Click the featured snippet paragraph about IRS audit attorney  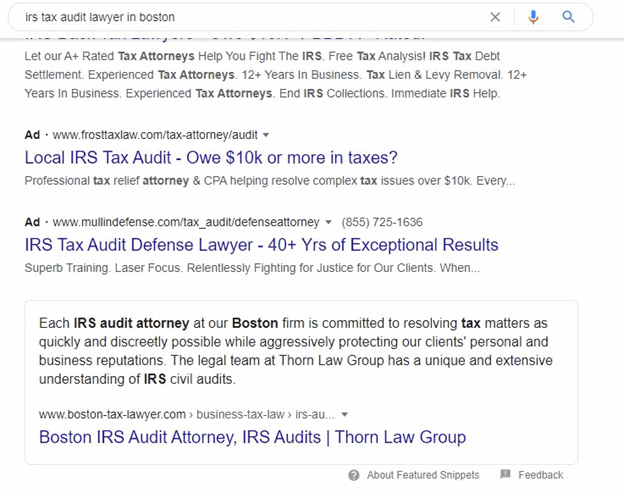(296, 351)
